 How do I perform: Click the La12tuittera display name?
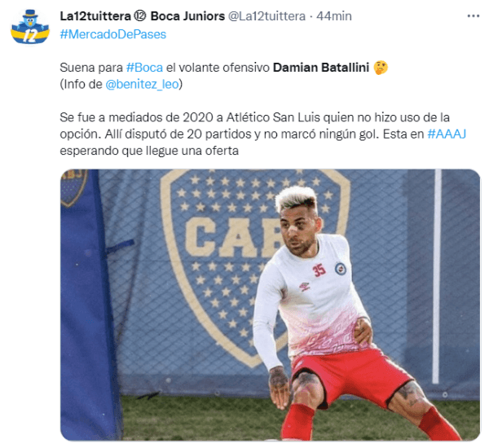coord(95,16)
